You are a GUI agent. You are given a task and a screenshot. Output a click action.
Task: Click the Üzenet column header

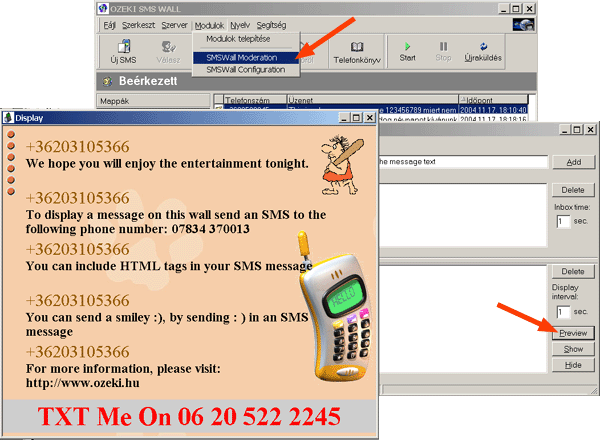[x=372, y=100]
